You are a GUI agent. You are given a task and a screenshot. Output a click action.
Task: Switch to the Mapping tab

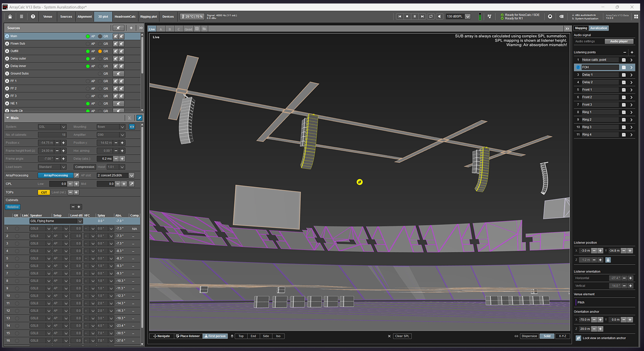point(581,28)
